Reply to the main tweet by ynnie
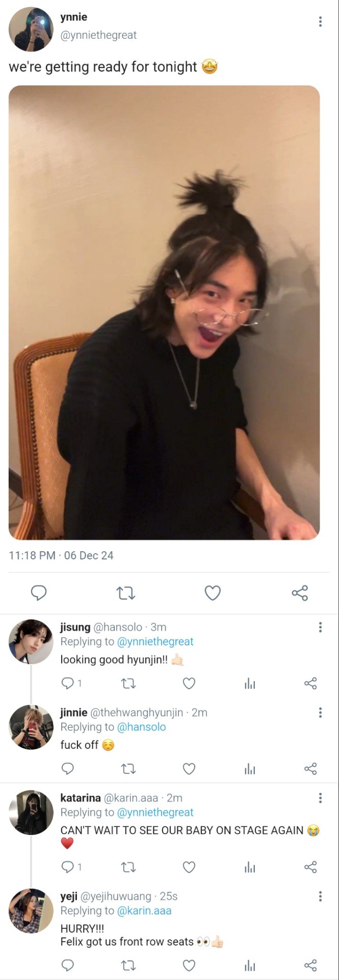Viewport: 339px width, 980px height. pos(39,593)
